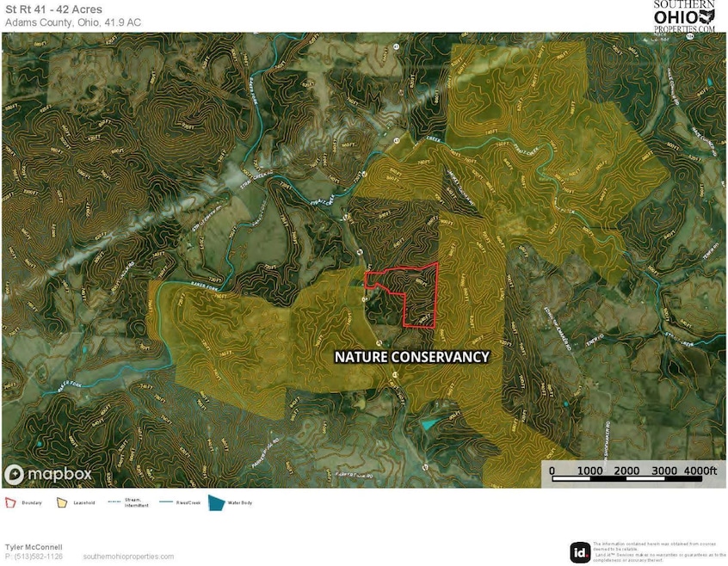Click the Southern Ohio Properties logo
This screenshot has width=728, height=566.
point(684,16)
